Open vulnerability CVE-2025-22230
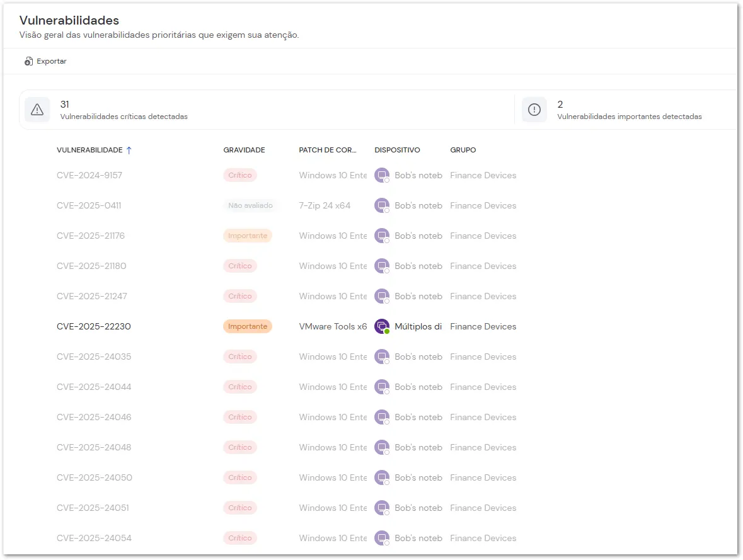This screenshot has height=560, width=743. pyautogui.click(x=94, y=326)
